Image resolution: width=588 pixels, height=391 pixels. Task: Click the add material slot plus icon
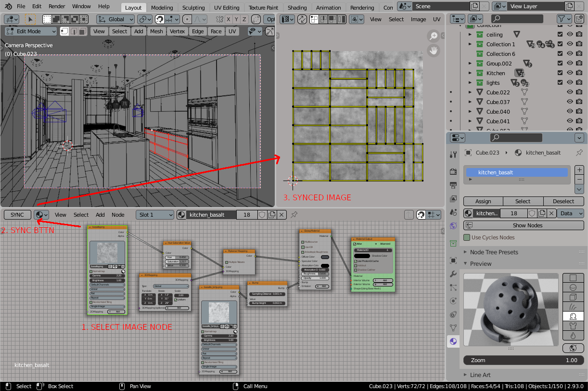[579, 170]
